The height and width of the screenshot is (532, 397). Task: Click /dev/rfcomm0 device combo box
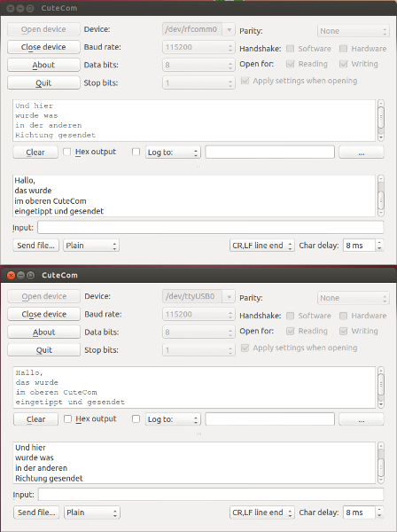coord(198,29)
